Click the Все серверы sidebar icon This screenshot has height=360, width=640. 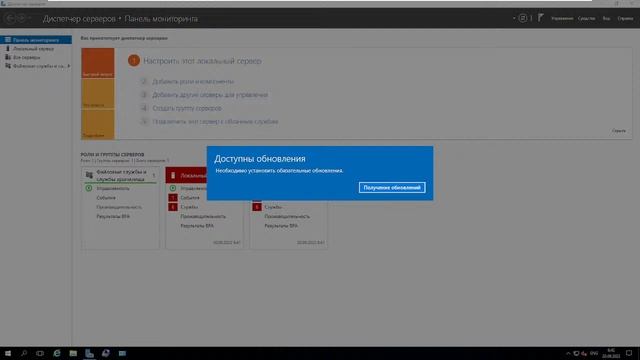click(x=8, y=57)
